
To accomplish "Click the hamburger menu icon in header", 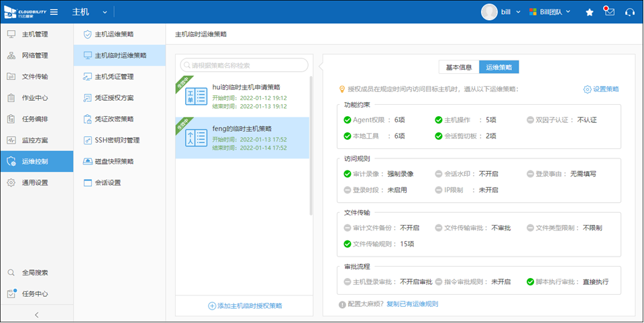I will coord(54,12).
